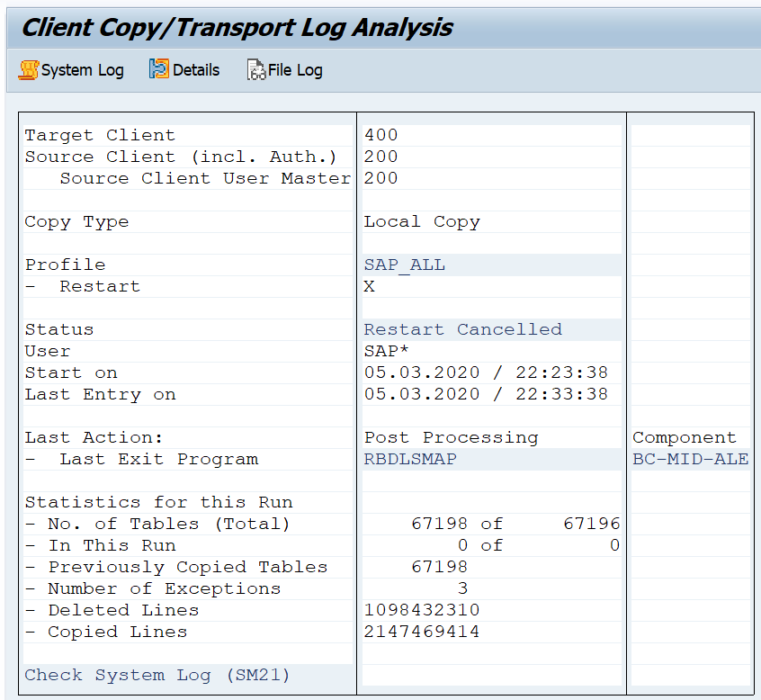The image size is (761, 700).
Task: Select the Restart Cancelled status field
Action: (x=462, y=329)
